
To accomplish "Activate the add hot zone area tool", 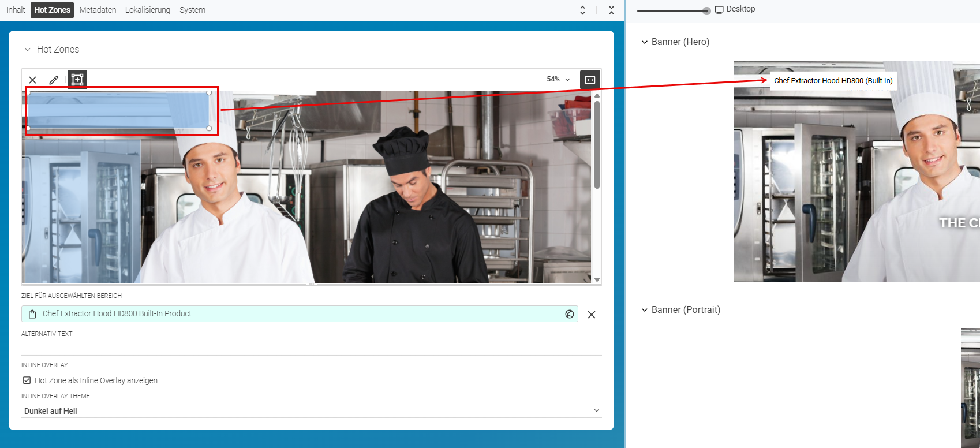I will (77, 80).
